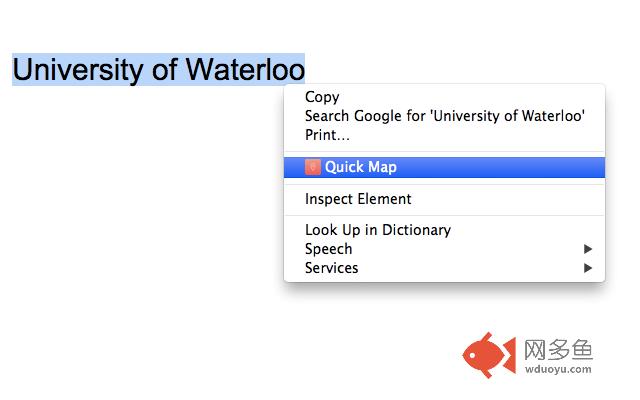
Task: Click the red Quick Map pin icon
Action: [x=312, y=167]
